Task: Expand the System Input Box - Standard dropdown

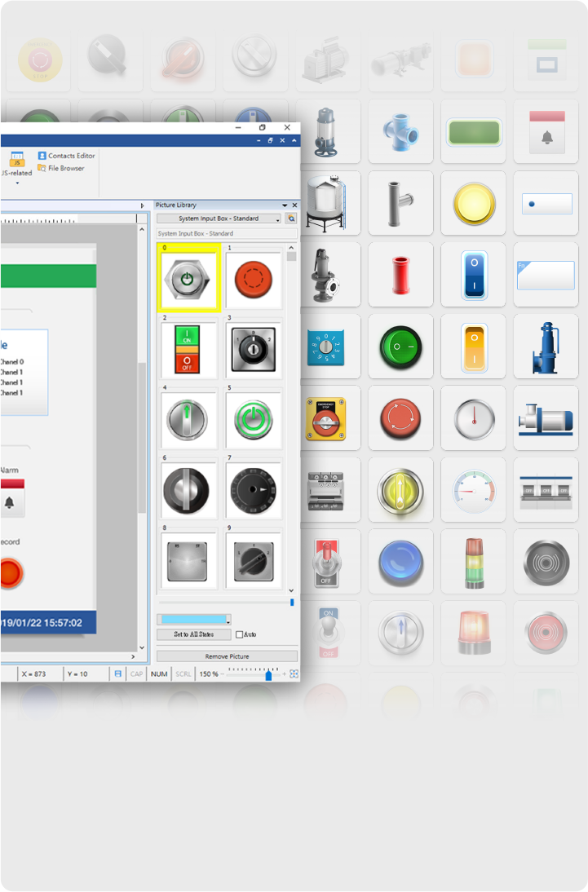Action: click(x=219, y=219)
